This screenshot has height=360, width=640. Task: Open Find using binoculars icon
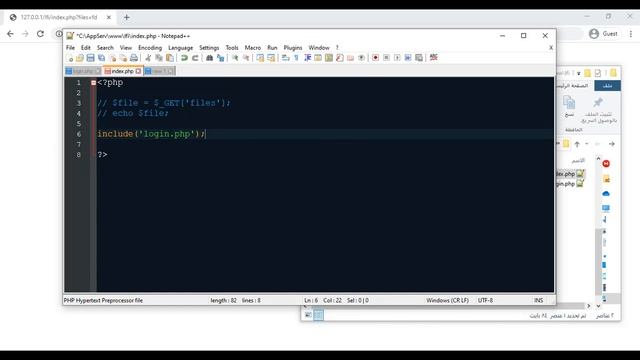pos(209,58)
